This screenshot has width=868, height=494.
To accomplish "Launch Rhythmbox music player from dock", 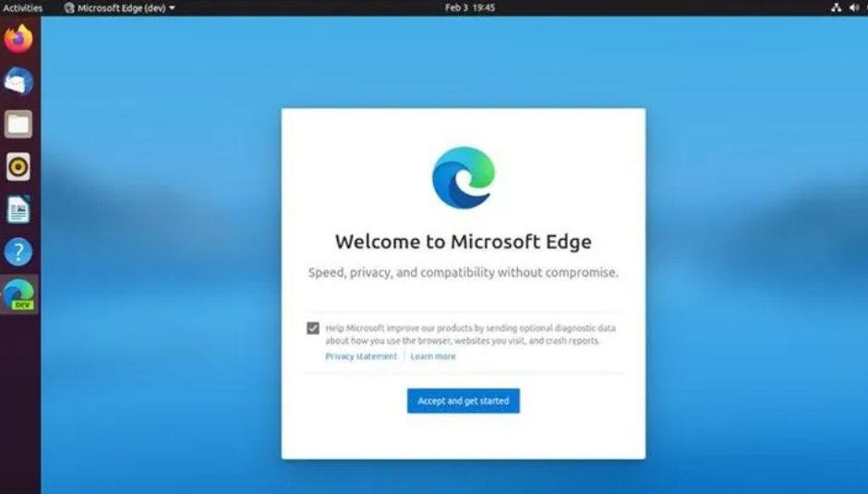I will click(x=18, y=167).
